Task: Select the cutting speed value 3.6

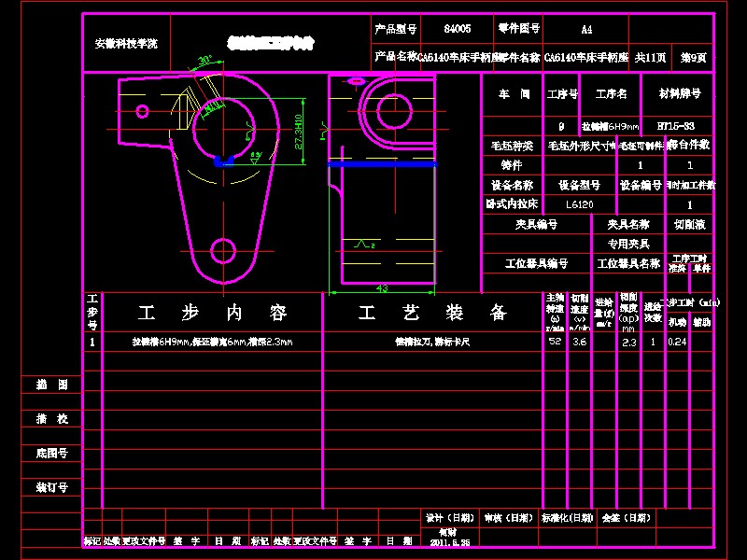Action: [x=579, y=342]
